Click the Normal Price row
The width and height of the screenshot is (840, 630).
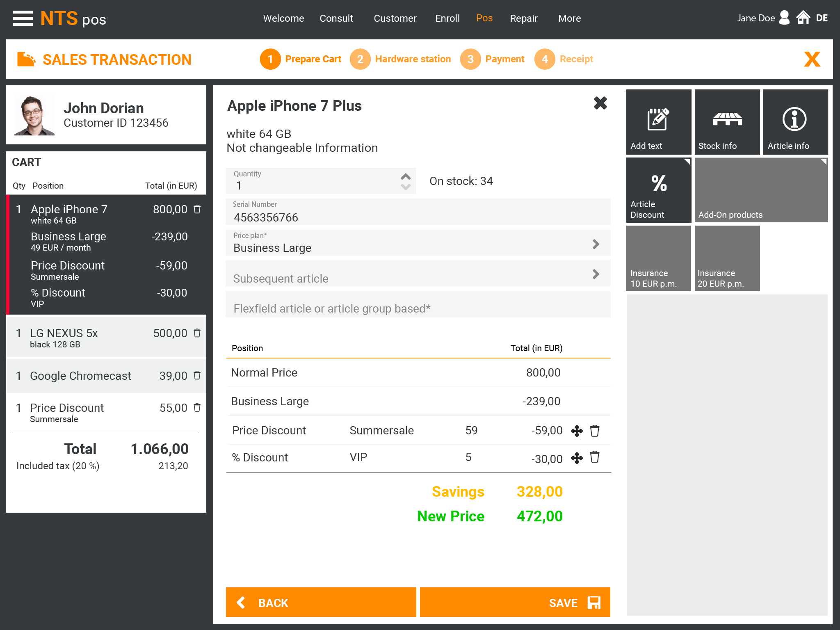pyautogui.click(x=418, y=372)
